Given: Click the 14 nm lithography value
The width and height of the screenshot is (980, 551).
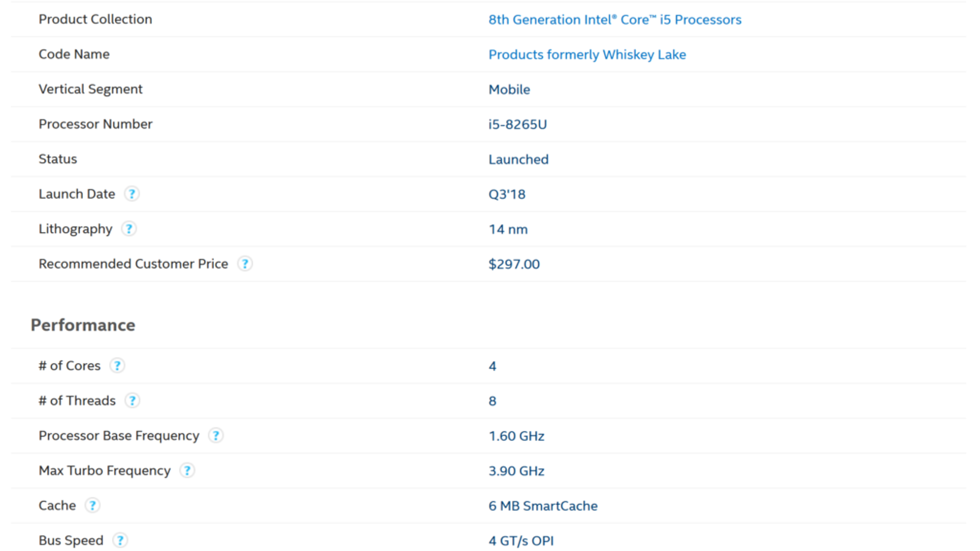Looking at the screenshot, I should (508, 230).
